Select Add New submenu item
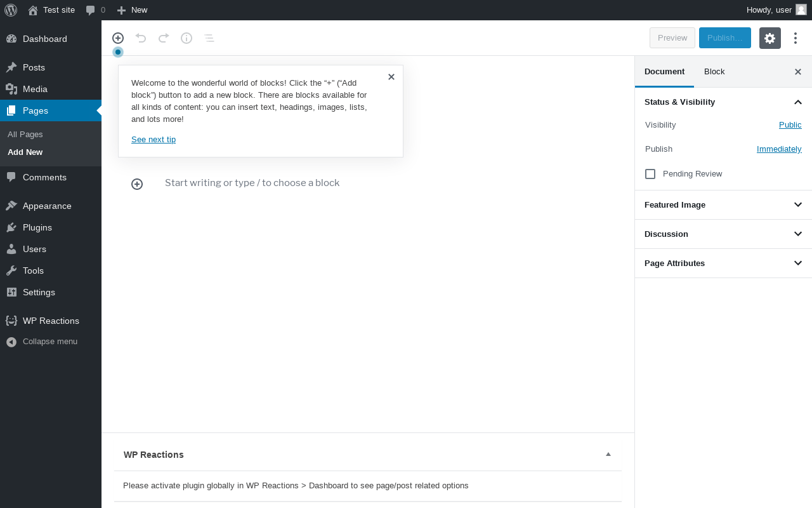This screenshot has height=508, width=812. pos(25,152)
